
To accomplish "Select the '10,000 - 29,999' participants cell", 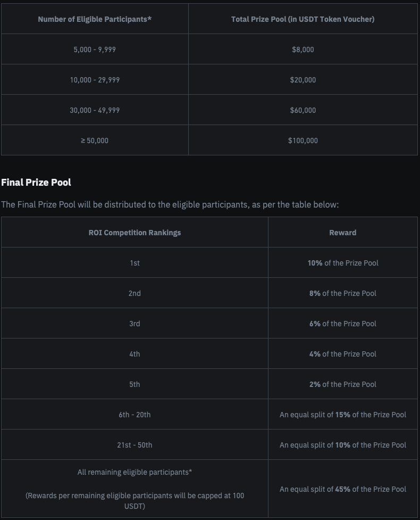I will (95, 80).
